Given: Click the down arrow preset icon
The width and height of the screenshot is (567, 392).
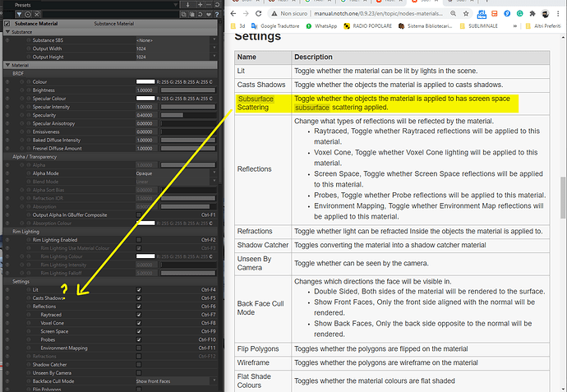Looking at the screenshot, I should coord(187,5).
